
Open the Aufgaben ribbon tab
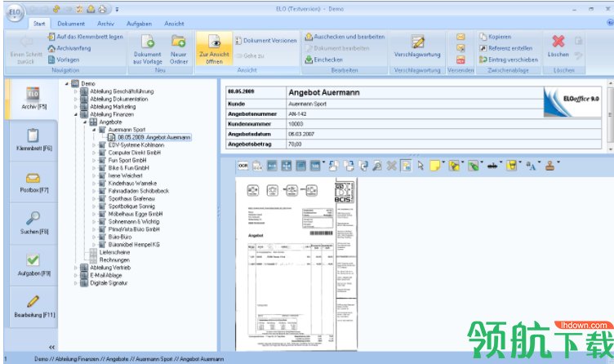139,24
